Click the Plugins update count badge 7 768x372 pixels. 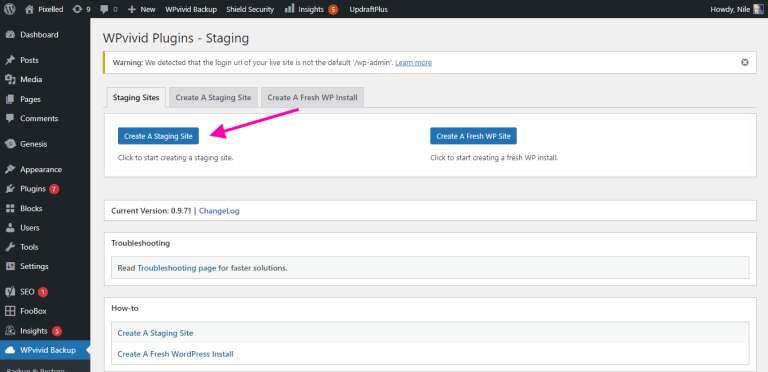tap(54, 189)
